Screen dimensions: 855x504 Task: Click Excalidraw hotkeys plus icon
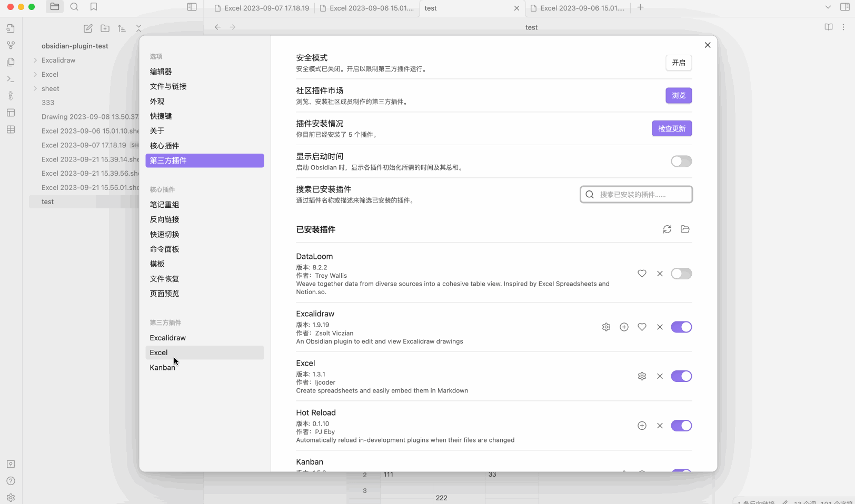click(624, 327)
